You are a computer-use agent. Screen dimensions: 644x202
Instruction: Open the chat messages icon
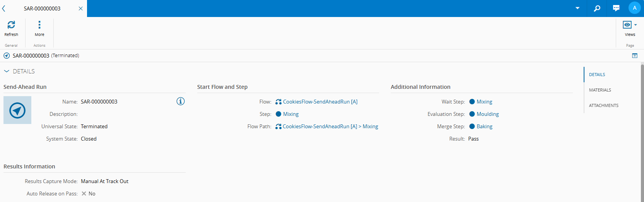click(616, 8)
